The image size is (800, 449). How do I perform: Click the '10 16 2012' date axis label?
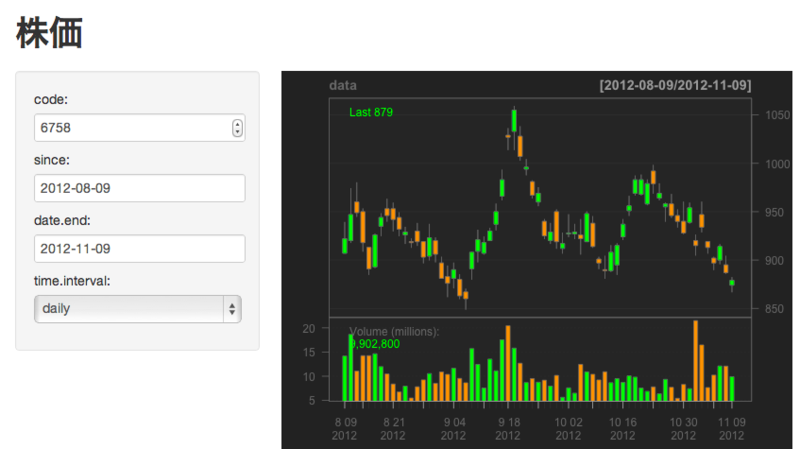(623, 429)
